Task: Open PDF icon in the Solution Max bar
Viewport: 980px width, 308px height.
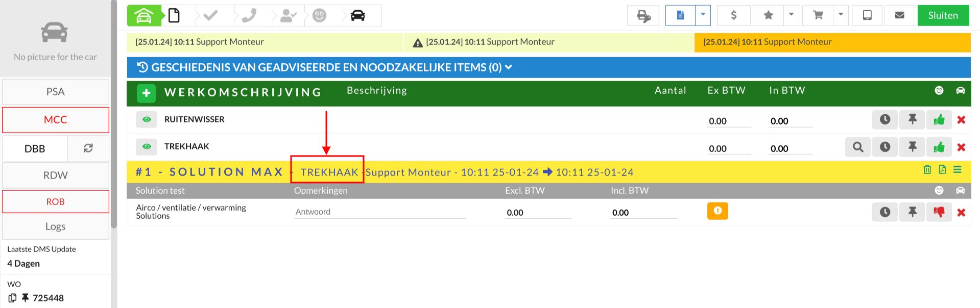Action: tap(942, 170)
